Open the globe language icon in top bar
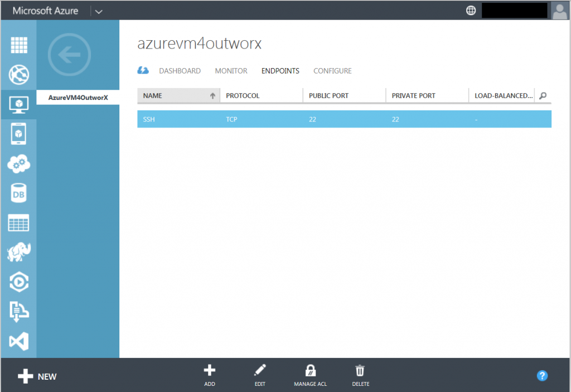This screenshot has width=571, height=392. pyautogui.click(x=471, y=9)
